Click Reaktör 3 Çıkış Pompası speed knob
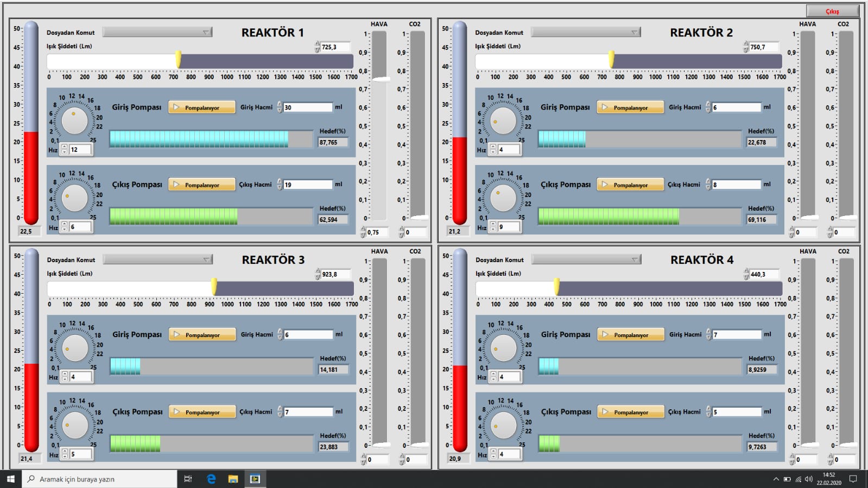This screenshot has width=868, height=488. coord(75,426)
